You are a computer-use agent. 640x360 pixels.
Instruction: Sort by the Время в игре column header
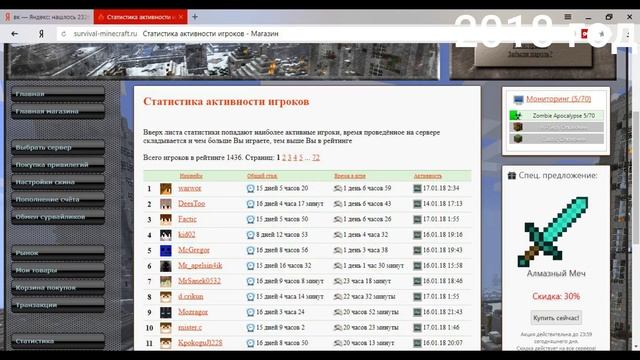(x=350, y=176)
